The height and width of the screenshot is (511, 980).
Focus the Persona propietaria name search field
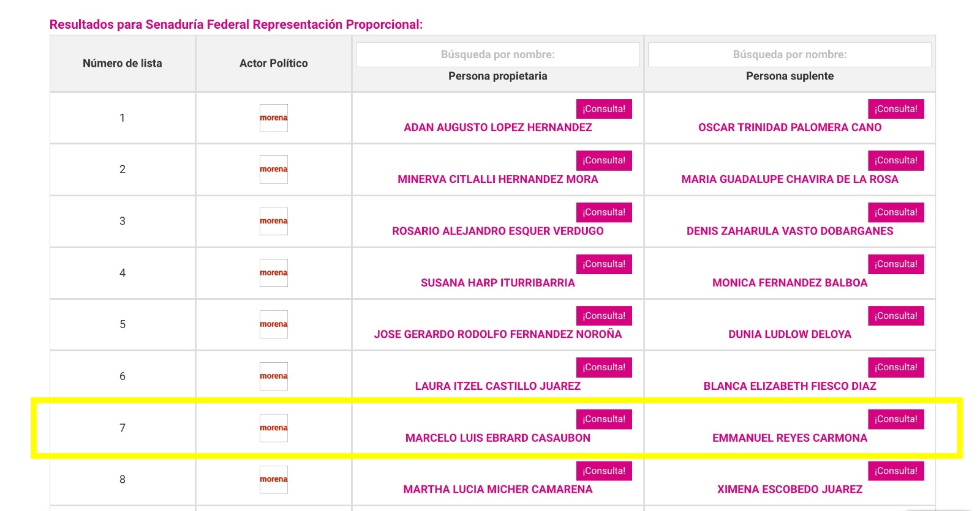497,54
